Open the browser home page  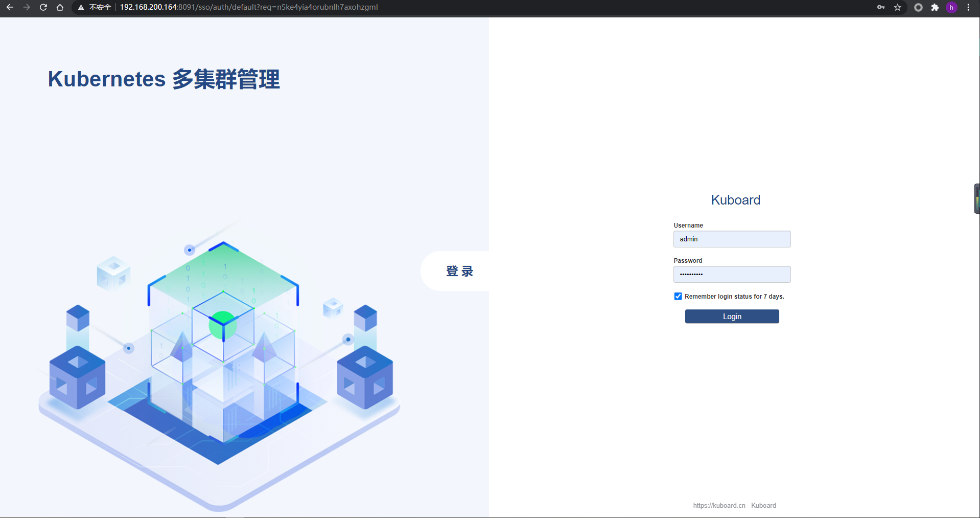tap(60, 7)
